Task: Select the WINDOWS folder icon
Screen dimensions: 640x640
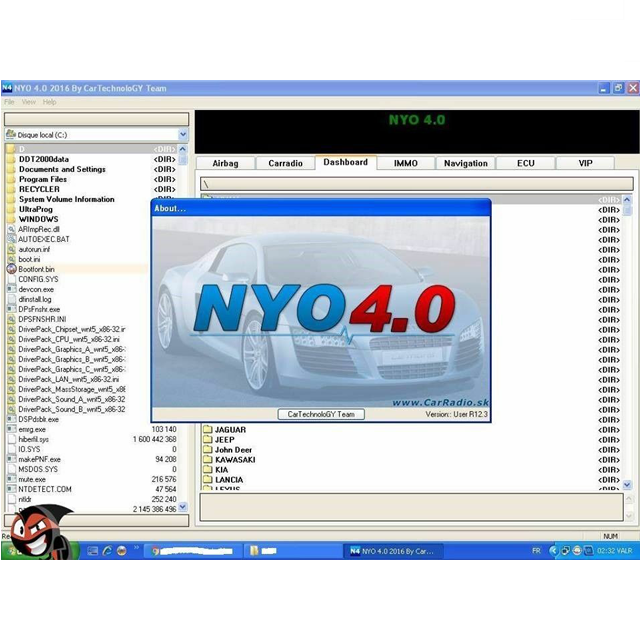Action: click(x=11, y=219)
